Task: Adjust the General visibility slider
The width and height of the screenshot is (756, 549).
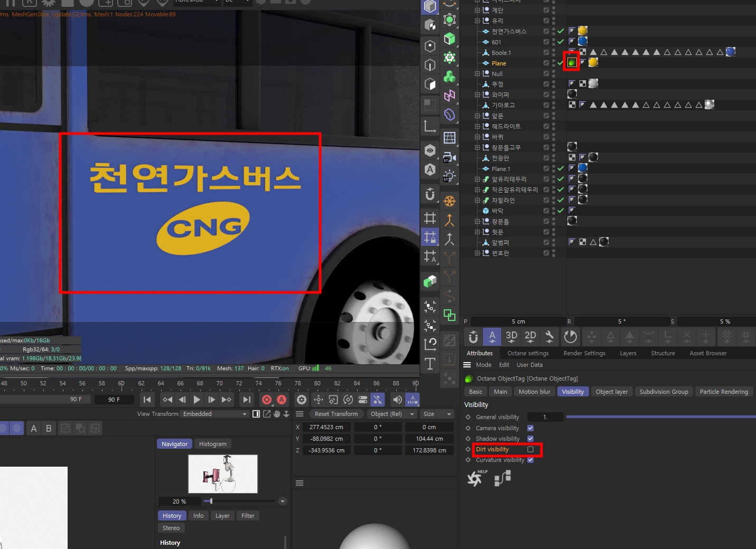Action: coord(661,417)
